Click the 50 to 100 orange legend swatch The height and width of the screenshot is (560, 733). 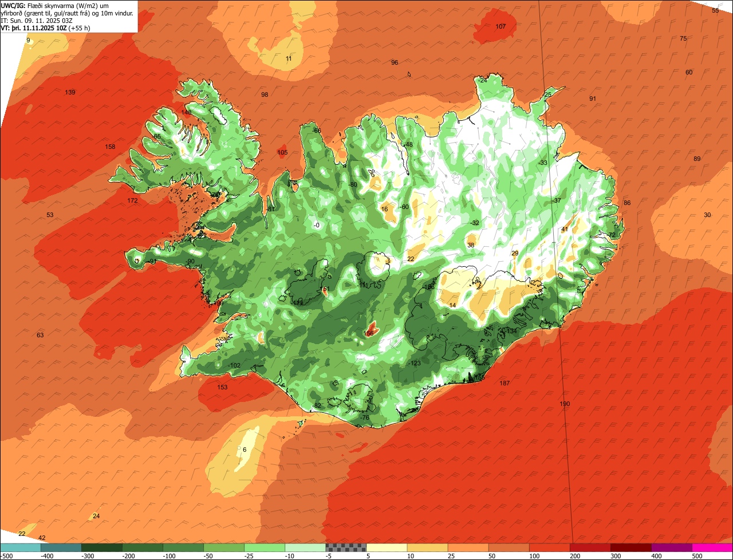point(509,547)
